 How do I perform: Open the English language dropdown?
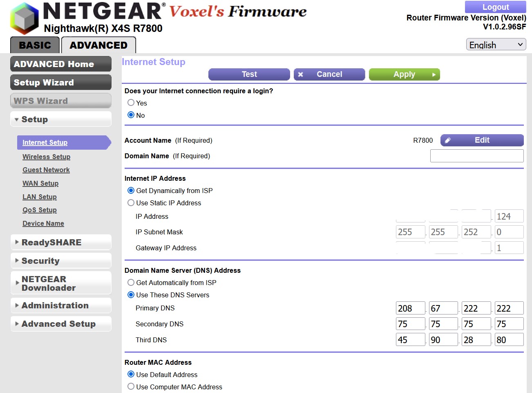pos(496,45)
